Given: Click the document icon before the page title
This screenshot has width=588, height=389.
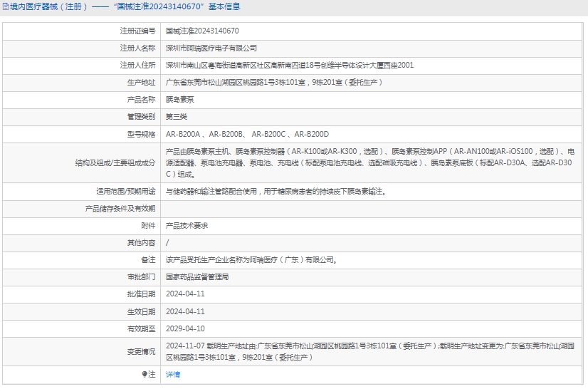Looking at the screenshot, I should [x=6, y=7].
